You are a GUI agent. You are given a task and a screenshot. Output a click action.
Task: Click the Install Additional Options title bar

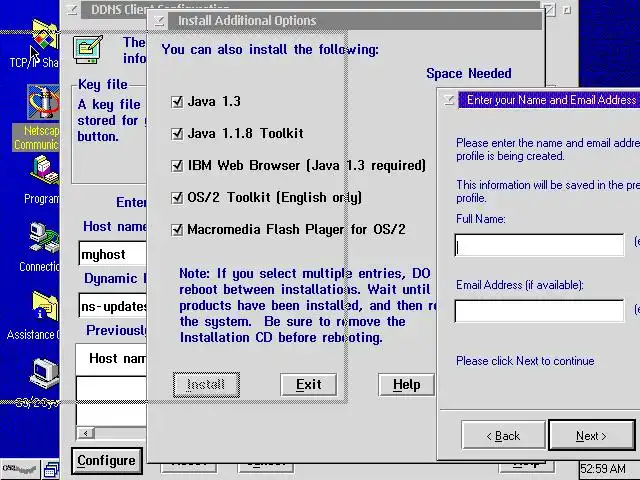355,21
